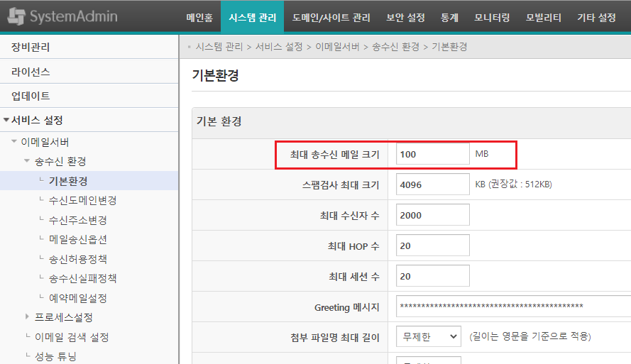Click the Greeting 메시지 text field
Screen dimensions: 631x364
pyautogui.click(x=511, y=307)
